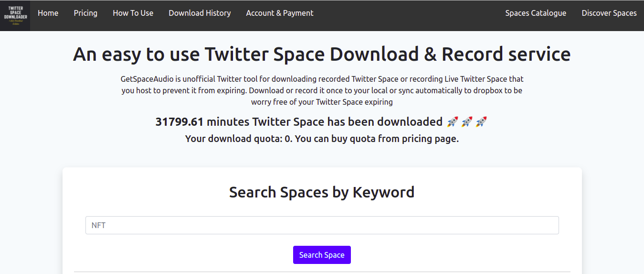Browse the Spaces Catalogue
The height and width of the screenshot is (274, 644).
click(x=536, y=13)
